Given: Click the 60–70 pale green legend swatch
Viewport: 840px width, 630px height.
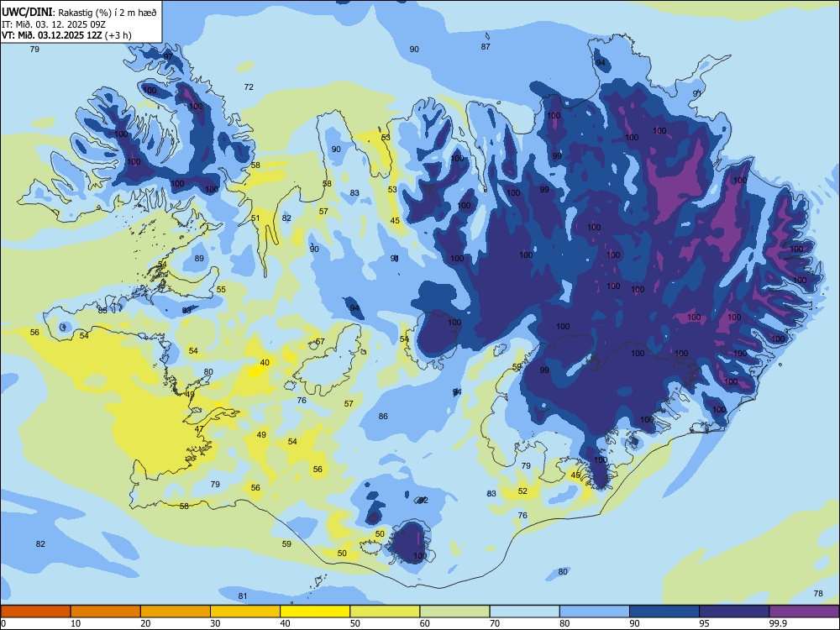Looking at the screenshot, I should point(454,612).
